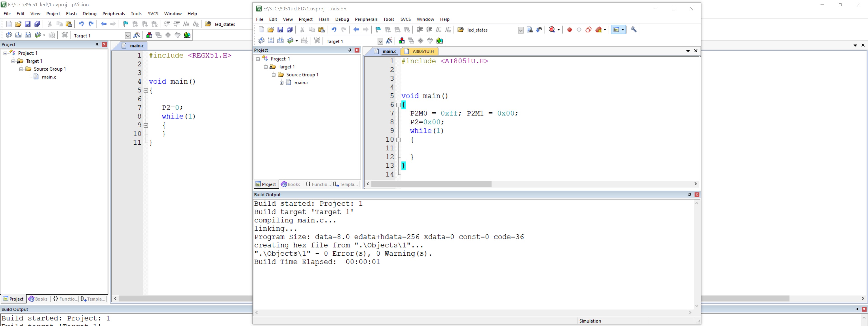Click Incremental Find binoculars icon
Screen dimensions: 868x326
[539, 30]
